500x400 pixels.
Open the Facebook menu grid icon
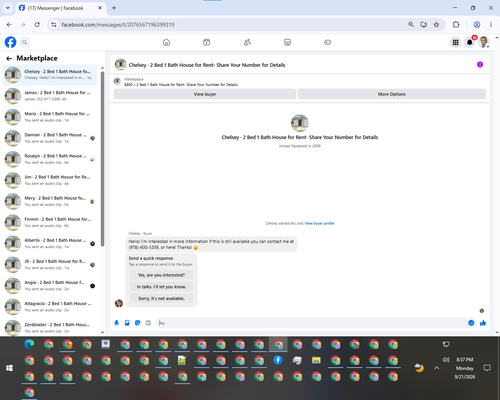455,42
